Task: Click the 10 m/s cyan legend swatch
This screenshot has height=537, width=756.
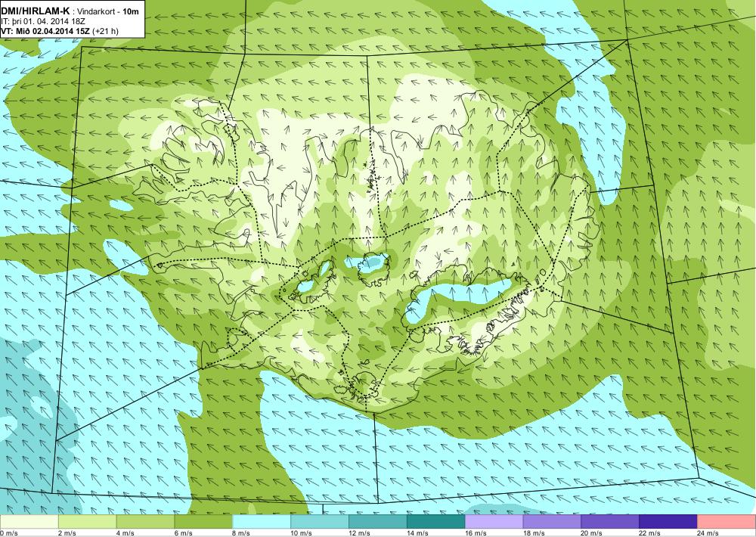Action: click(320, 522)
